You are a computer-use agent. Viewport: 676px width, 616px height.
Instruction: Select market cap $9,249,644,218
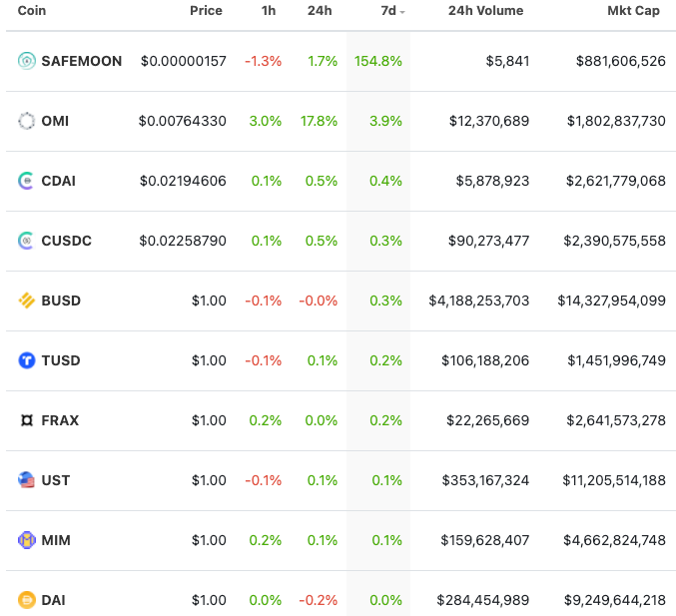pyautogui.click(x=615, y=600)
